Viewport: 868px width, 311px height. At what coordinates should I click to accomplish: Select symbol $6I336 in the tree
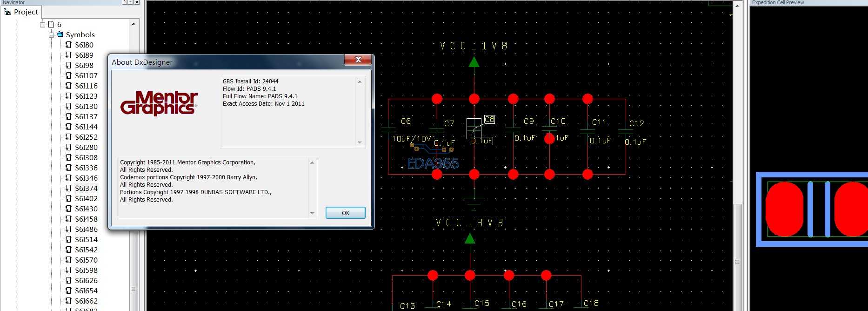click(86, 168)
